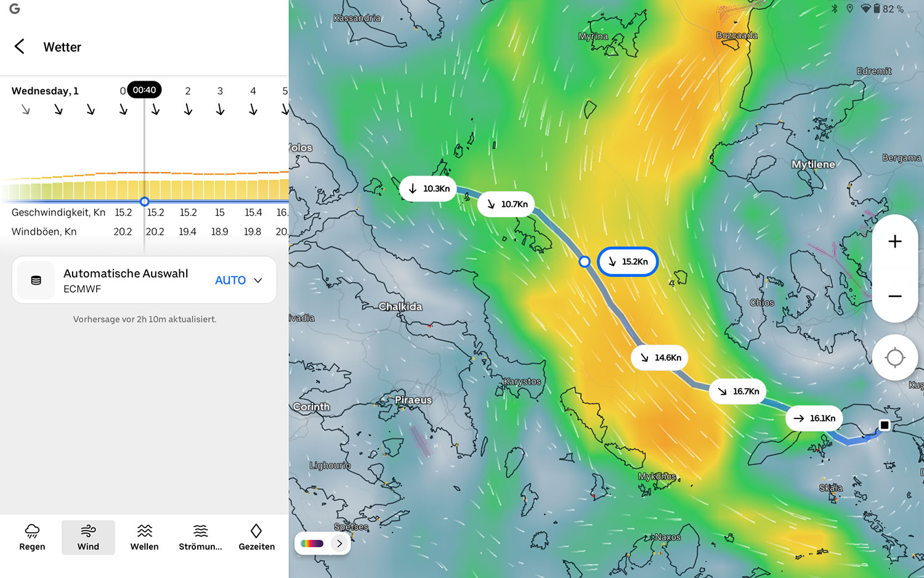
Task: Click the Naxos label on the map
Action: click(668, 537)
